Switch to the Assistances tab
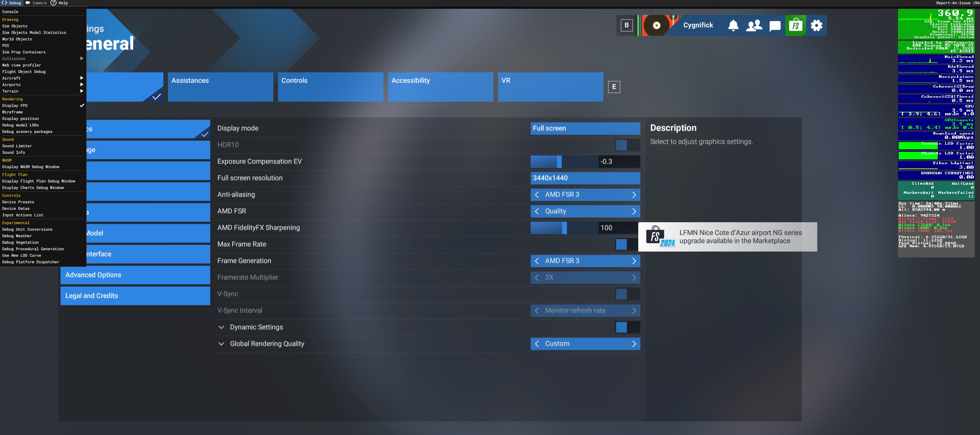This screenshot has width=980, height=435. point(221,87)
